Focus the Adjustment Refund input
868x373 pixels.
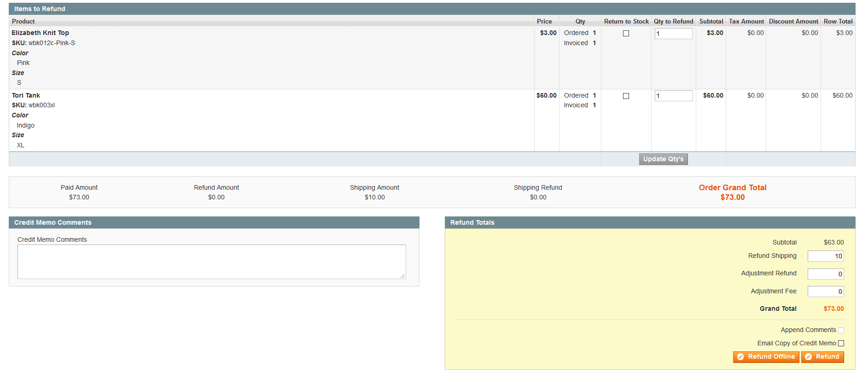pyautogui.click(x=825, y=274)
